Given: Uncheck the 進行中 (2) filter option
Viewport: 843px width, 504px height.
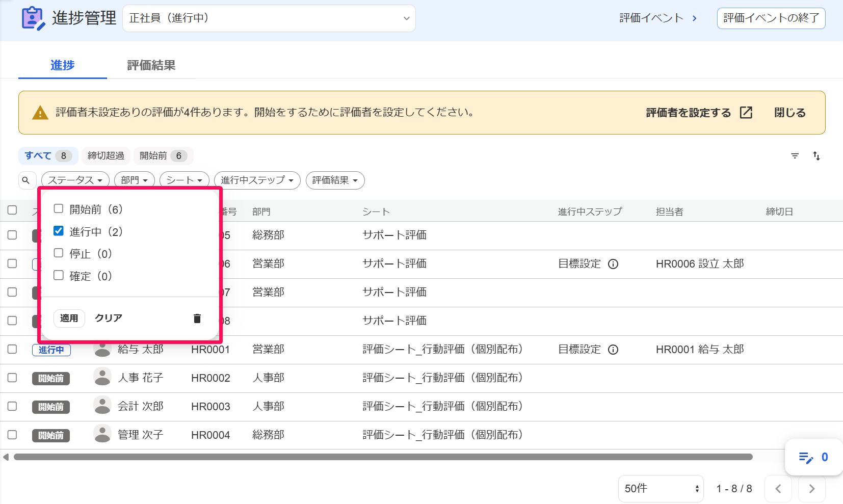Looking at the screenshot, I should point(59,231).
